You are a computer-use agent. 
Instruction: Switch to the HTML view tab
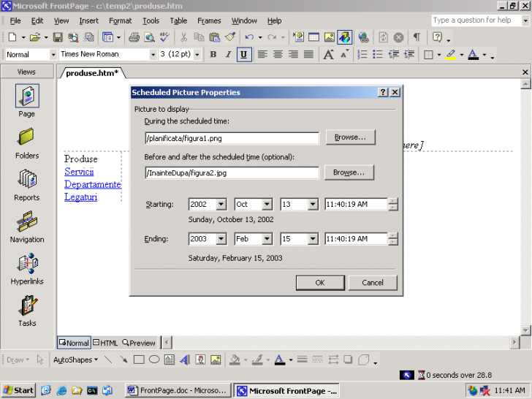click(x=105, y=343)
